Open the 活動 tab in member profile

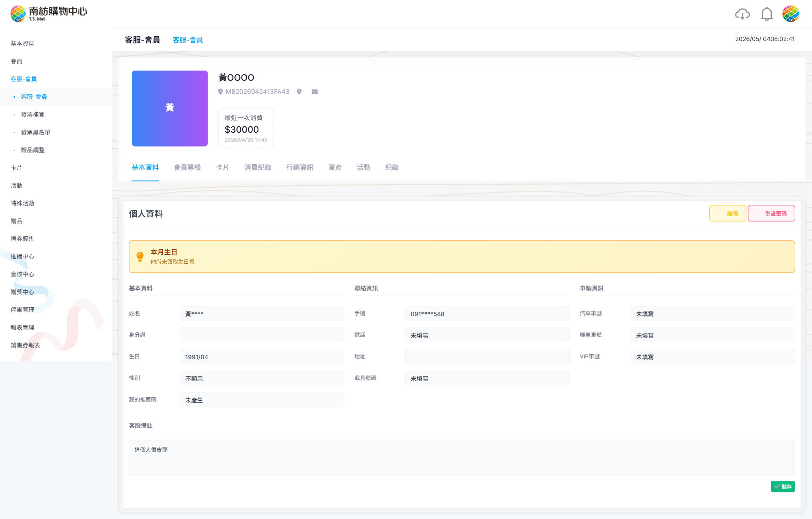tap(363, 168)
